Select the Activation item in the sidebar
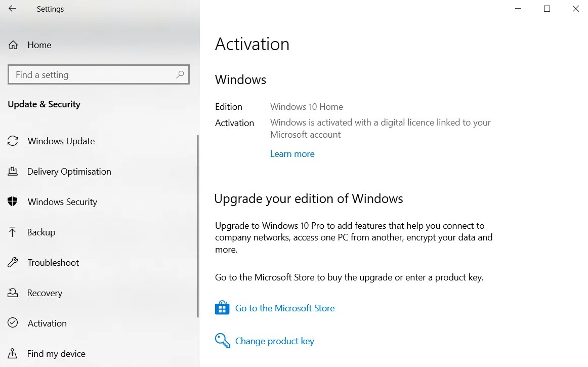 tap(47, 323)
